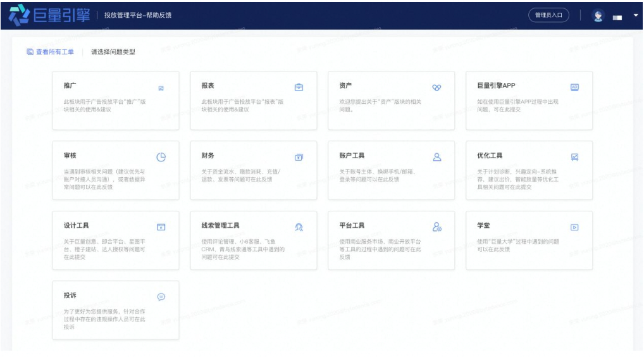The image size is (644, 357).
Task: Click the 报表 card icon
Action: pos(299,87)
